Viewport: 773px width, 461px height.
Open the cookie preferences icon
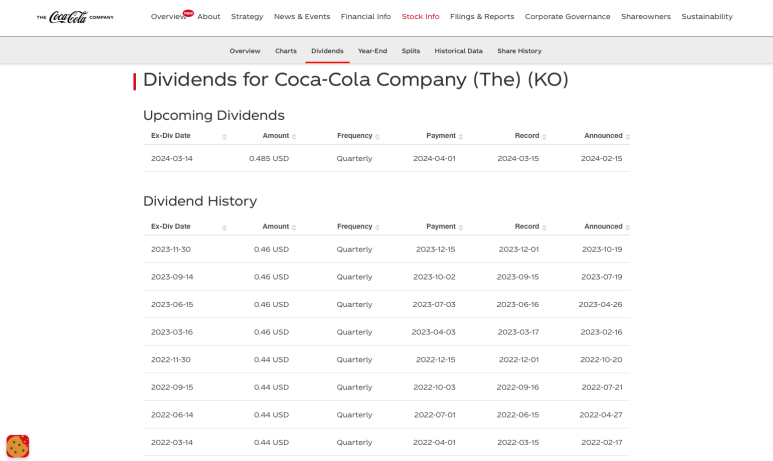tap(18, 446)
